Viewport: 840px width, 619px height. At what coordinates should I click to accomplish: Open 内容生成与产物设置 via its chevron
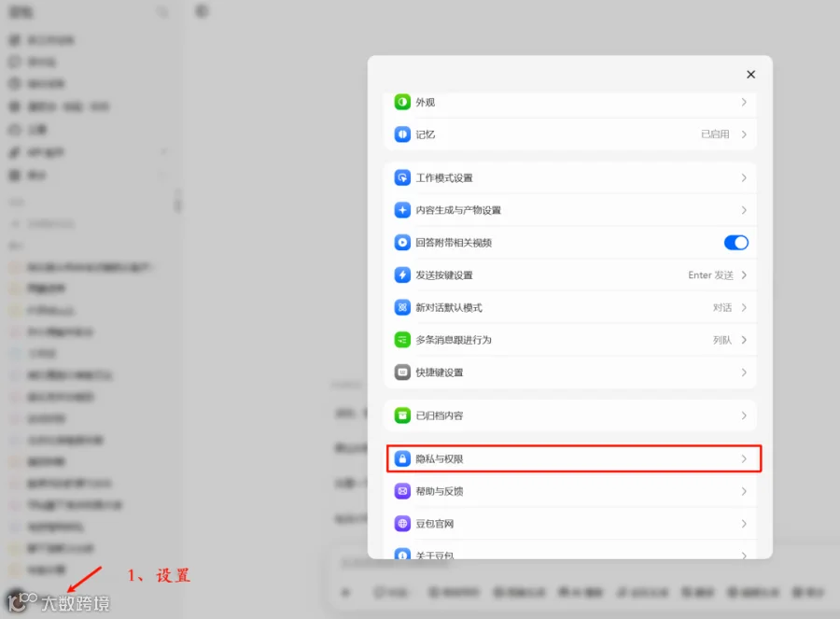[744, 210]
